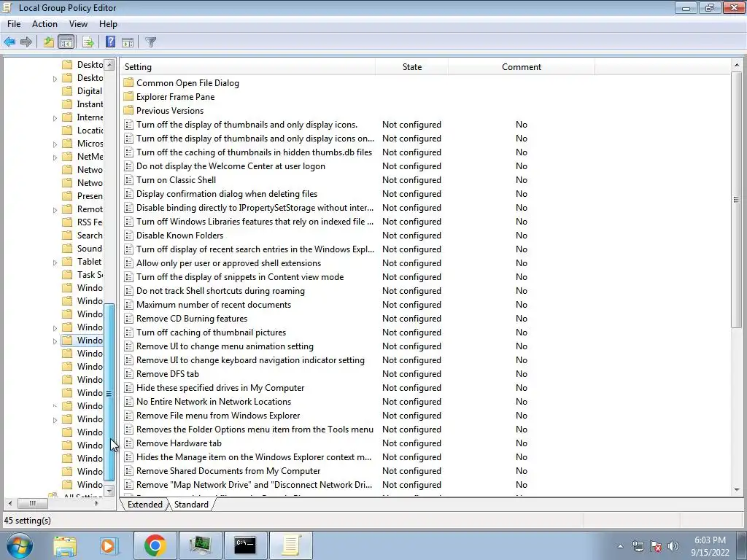Select "Display confirmation dialog when deleting files"

tap(227, 194)
